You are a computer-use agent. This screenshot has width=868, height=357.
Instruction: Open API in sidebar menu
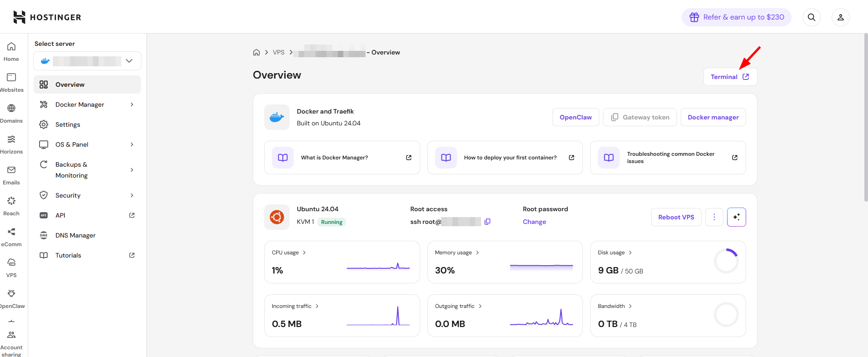[87, 215]
